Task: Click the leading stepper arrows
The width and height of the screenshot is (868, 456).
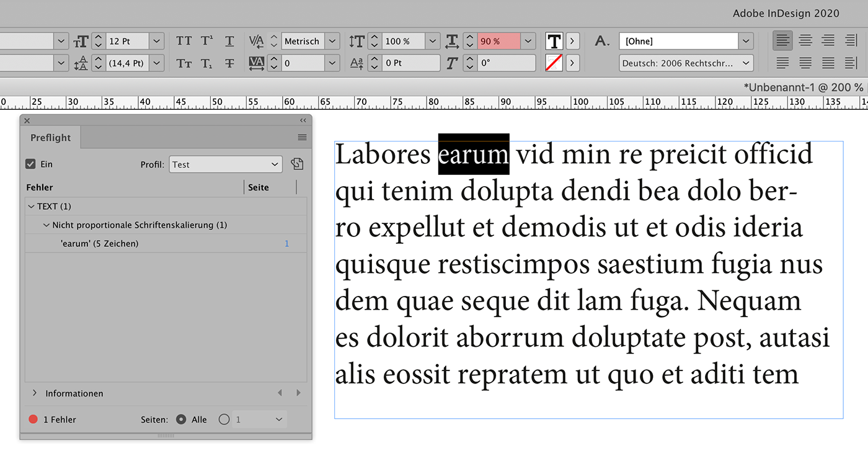Action: [x=98, y=63]
